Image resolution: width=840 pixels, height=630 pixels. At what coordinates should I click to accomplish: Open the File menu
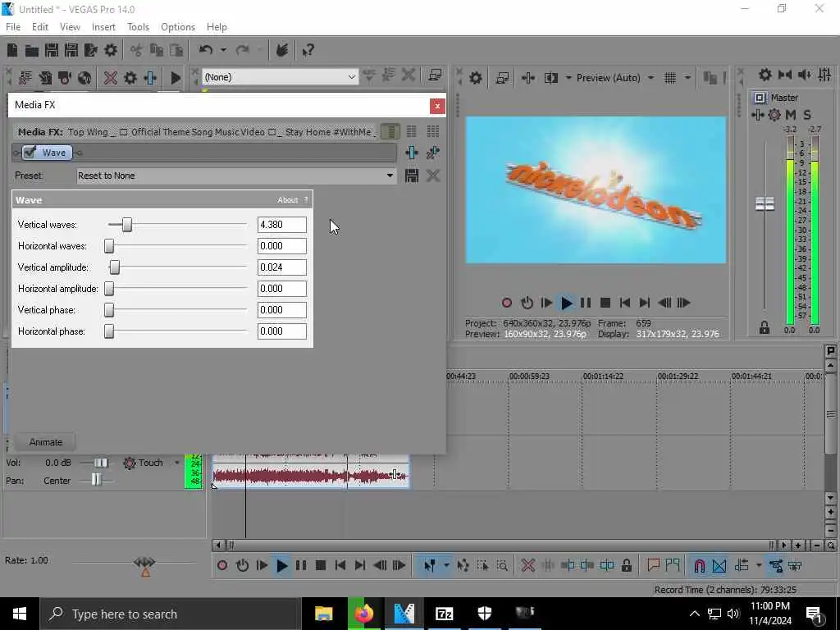click(13, 27)
